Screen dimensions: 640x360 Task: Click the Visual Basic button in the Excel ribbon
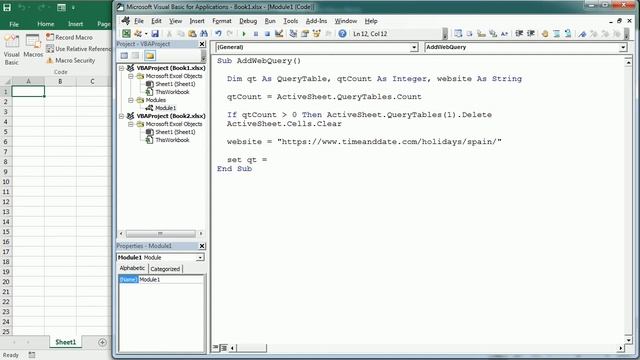pyautogui.click(x=11, y=50)
